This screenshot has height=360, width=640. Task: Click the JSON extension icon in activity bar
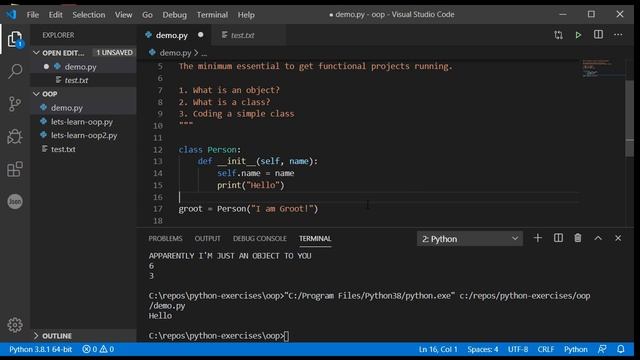pyautogui.click(x=15, y=202)
